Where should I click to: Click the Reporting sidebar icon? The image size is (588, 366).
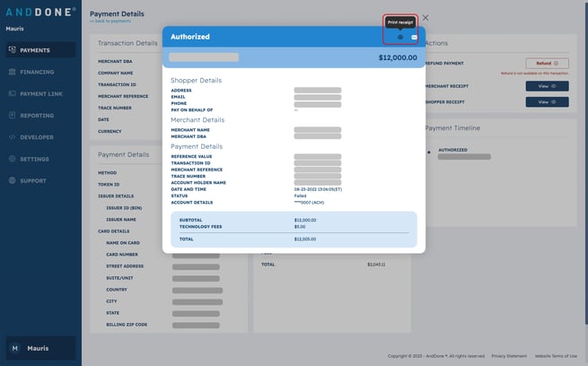[x=12, y=116]
